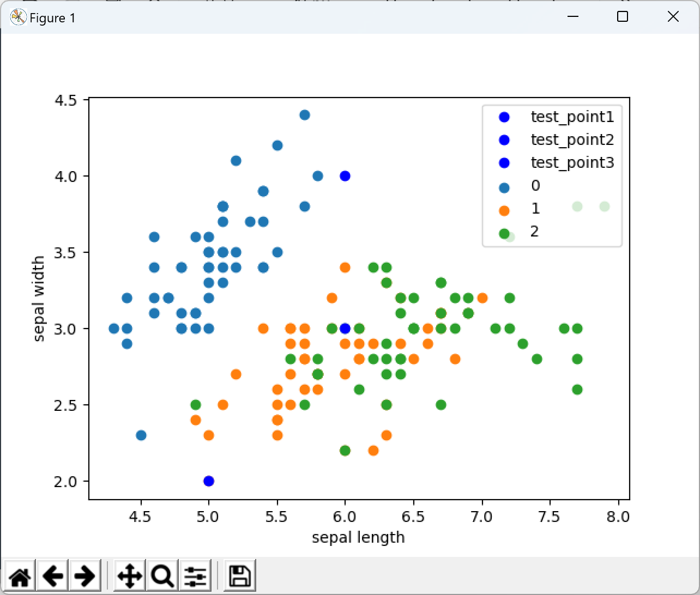Select the blue point at sepal width 4.0

coord(345,175)
